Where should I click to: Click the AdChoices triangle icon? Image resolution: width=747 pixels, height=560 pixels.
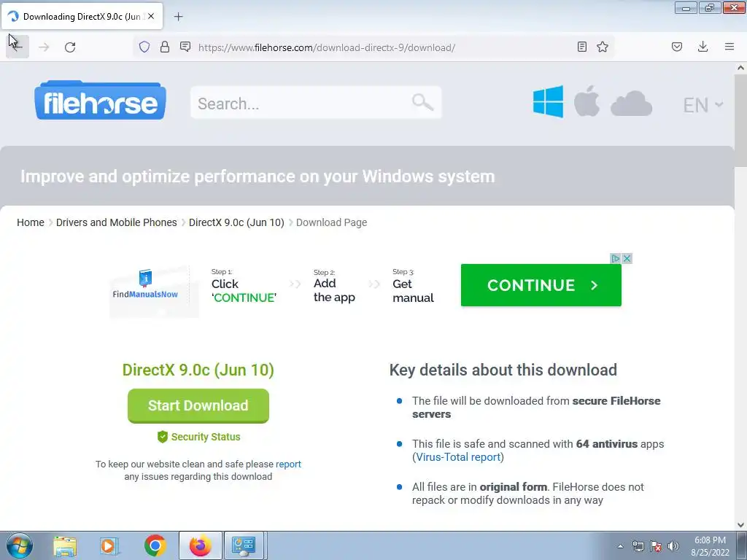tap(616, 259)
